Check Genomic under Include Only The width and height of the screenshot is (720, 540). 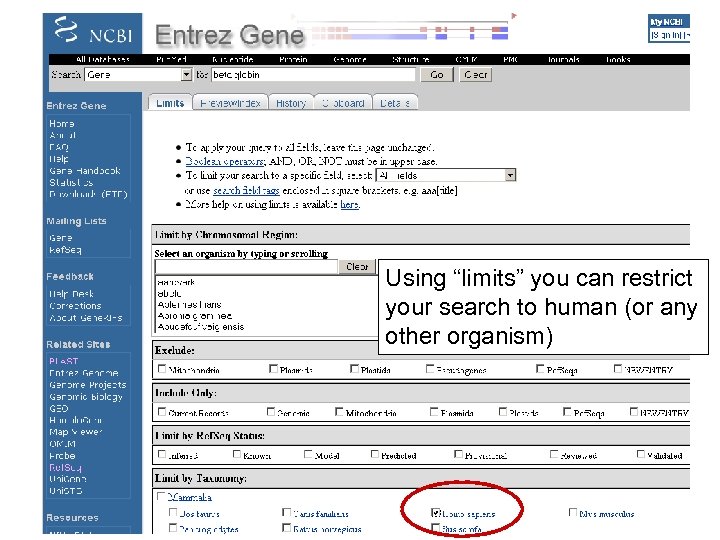(x=271, y=412)
